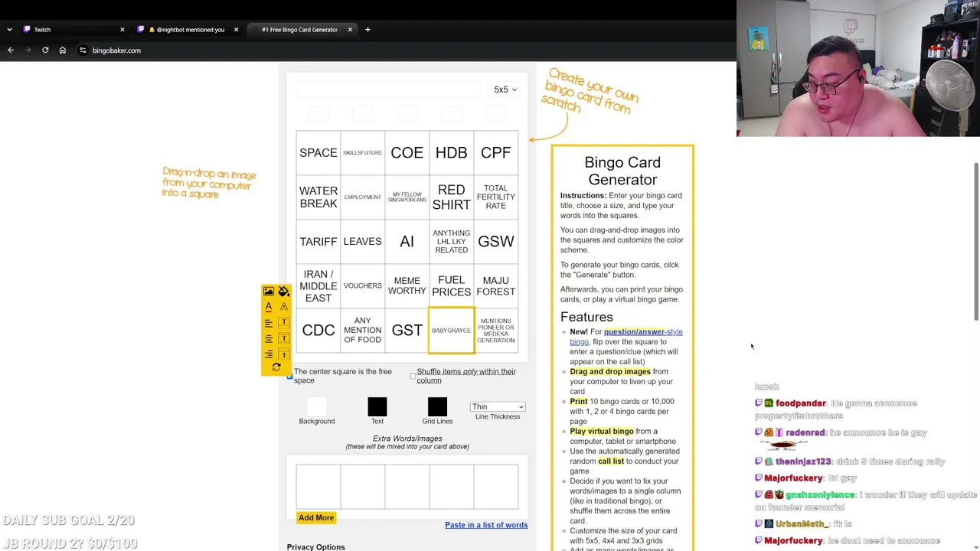Viewport: 980px width, 551px height.
Task: Click the browser home icon
Action: pyautogui.click(x=63, y=51)
